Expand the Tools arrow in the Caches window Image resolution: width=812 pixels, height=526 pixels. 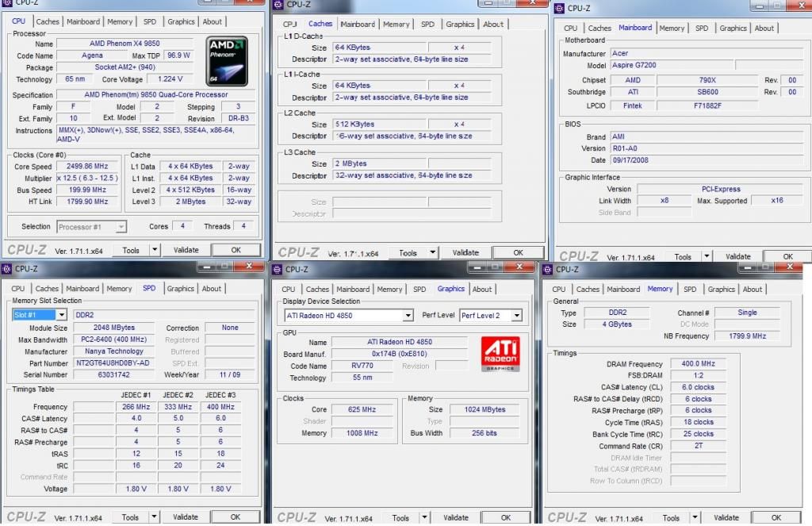[x=432, y=252]
